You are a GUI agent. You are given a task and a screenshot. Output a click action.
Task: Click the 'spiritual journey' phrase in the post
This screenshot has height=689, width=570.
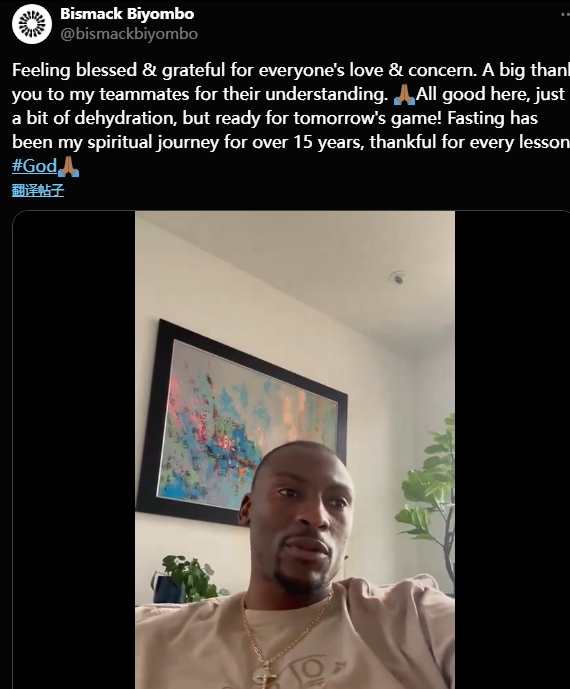(x=153, y=142)
